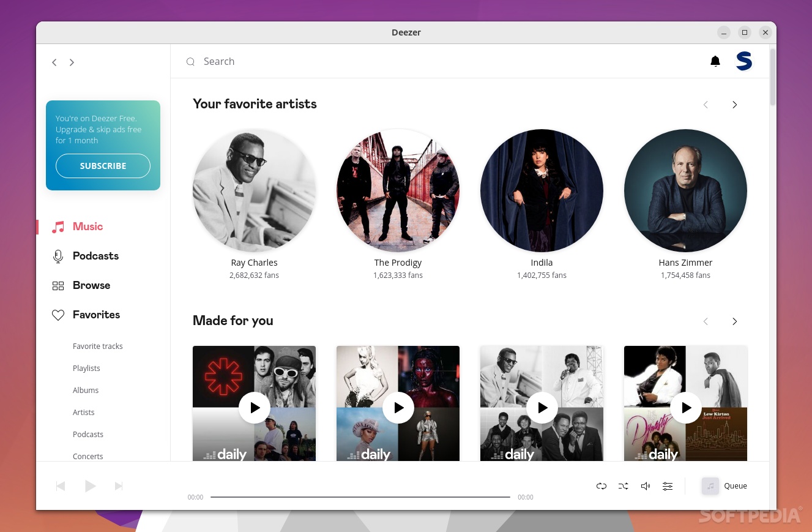This screenshot has width=812, height=532.
Task: Click the Indila name label
Action: (542, 263)
